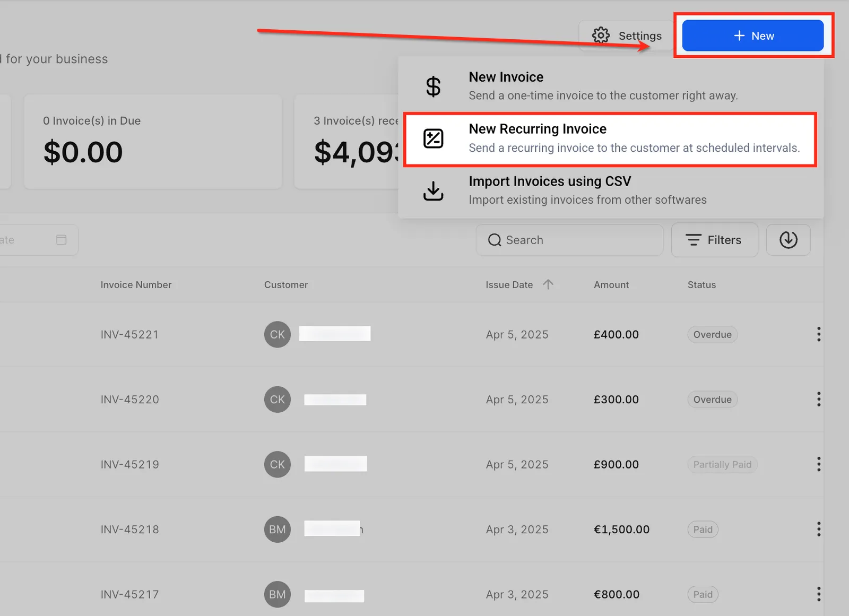849x616 pixels.
Task: Click the £300.00 amount
Action: pos(616,400)
